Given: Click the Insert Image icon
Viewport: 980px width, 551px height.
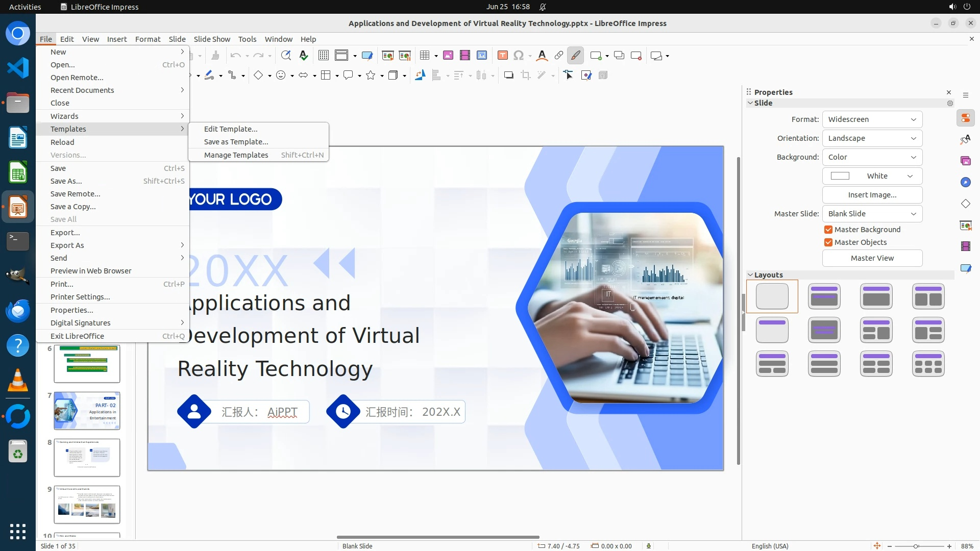Looking at the screenshot, I should pyautogui.click(x=448, y=56).
